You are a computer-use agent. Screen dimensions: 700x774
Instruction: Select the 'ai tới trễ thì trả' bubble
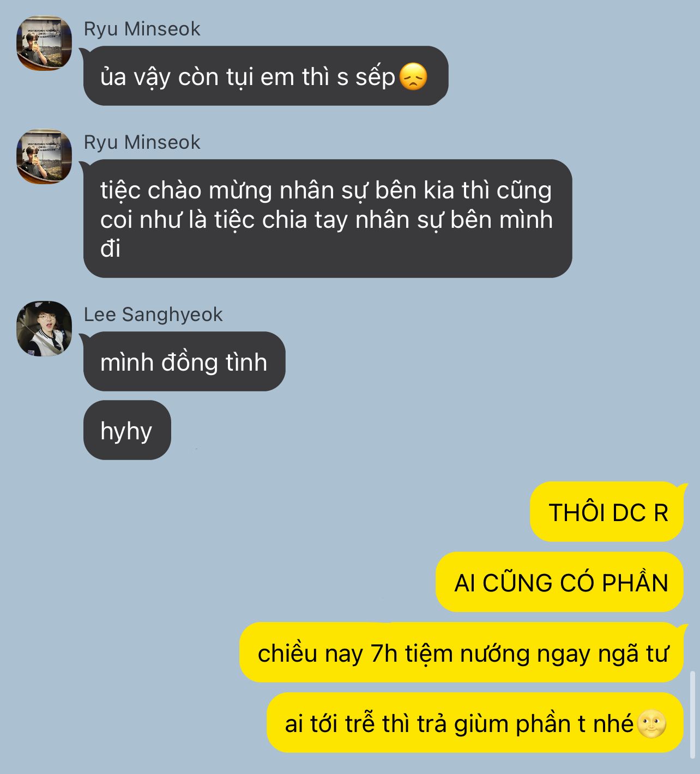tap(475, 723)
